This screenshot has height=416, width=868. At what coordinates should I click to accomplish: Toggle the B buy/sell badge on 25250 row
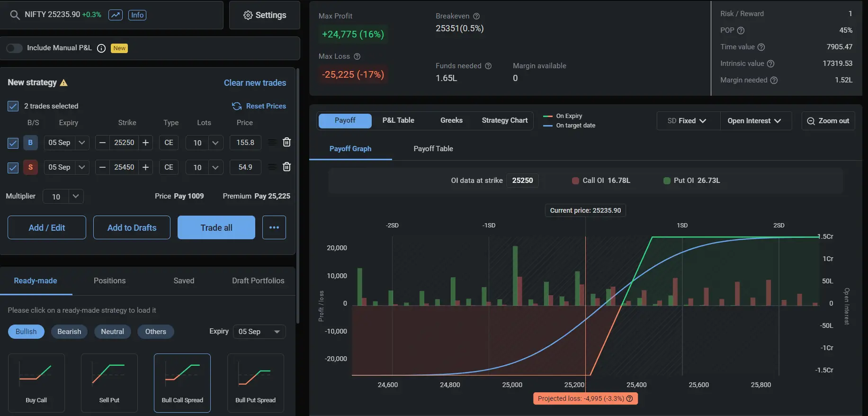click(30, 143)
